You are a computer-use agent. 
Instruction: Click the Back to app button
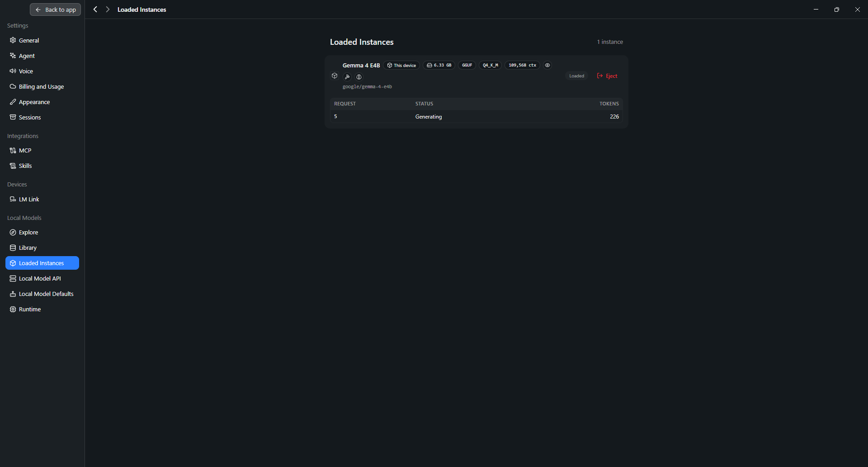click(x=55, y=10)
